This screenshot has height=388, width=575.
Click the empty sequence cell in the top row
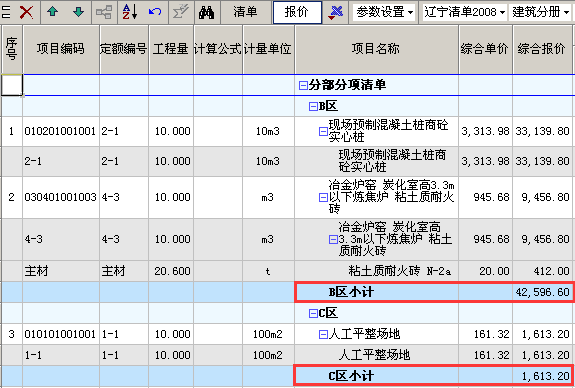(x=12, y=85)
